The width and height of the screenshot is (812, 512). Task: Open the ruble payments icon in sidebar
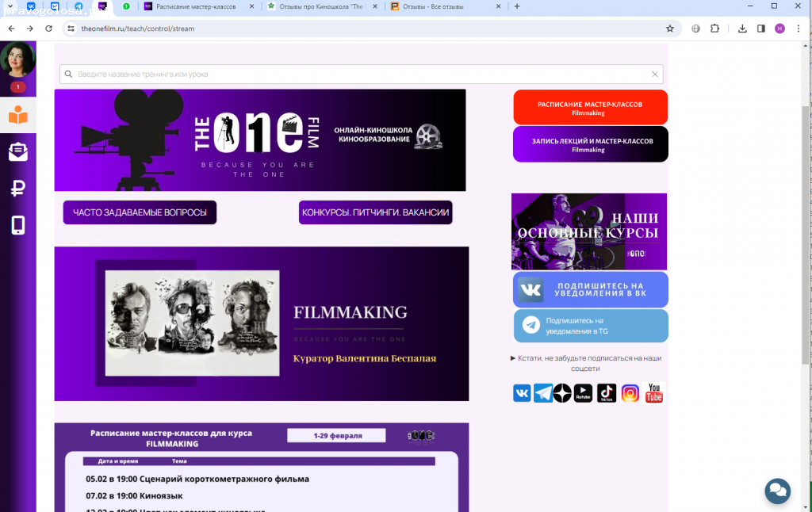tap(17, 189)
